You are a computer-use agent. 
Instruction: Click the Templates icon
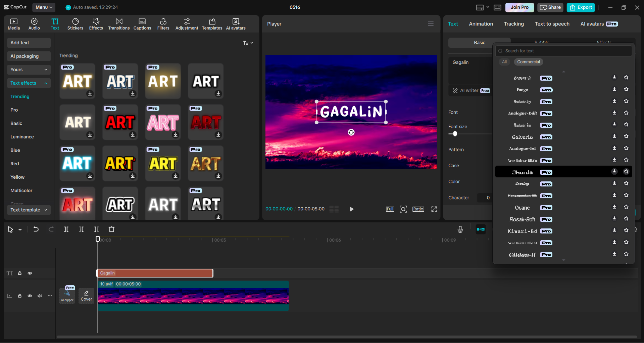point(212,24)
